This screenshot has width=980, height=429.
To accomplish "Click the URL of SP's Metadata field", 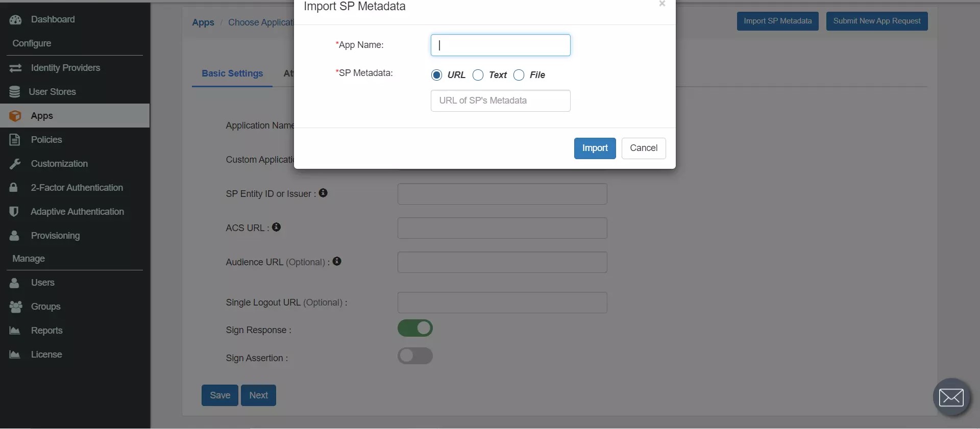I will (x=500, y=101).
